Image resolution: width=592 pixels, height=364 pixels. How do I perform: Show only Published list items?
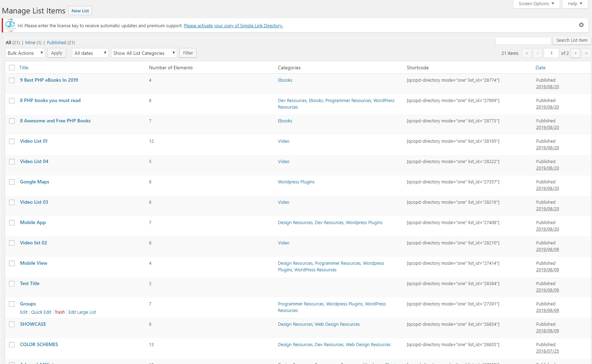point(57,43)
